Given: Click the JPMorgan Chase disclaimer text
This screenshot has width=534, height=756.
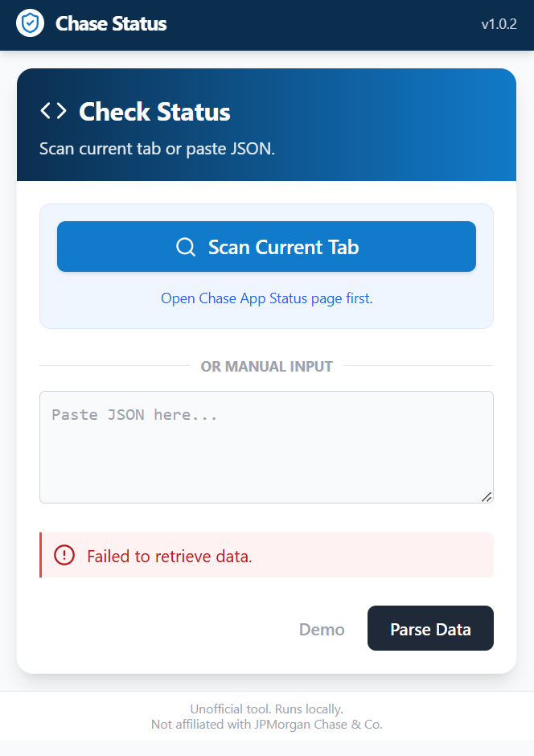Looking at the screenshot, I should 266,725.
